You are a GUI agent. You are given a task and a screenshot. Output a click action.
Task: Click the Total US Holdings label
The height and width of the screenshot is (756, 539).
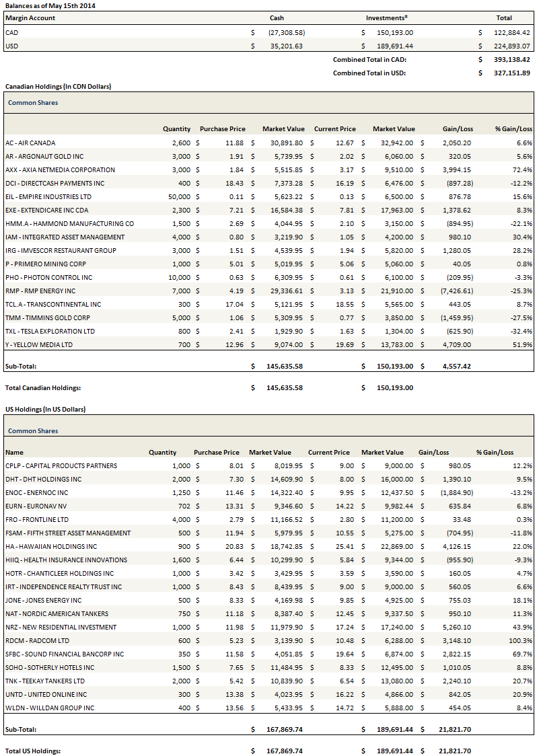tap(34, 751)
